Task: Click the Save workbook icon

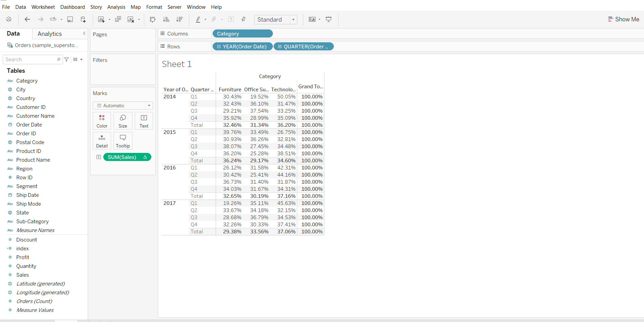Action: click(x=70, y=20)
